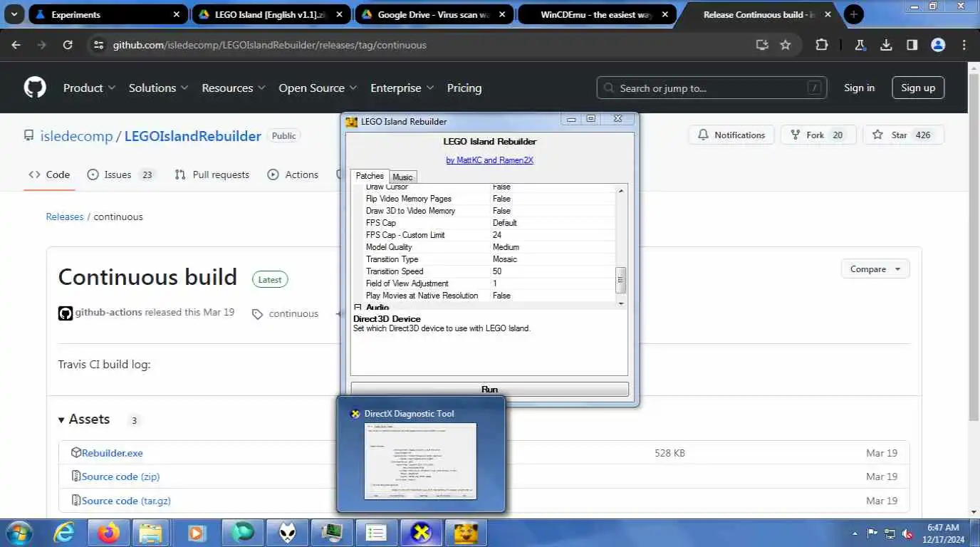This screenshot has width=980, height=547.
Task: Switch to the Music tab in Rebuilder
Action: pos(402,177)
